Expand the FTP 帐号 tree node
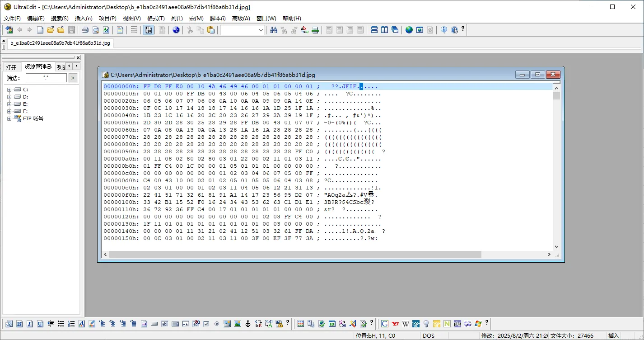 (9, 118)
